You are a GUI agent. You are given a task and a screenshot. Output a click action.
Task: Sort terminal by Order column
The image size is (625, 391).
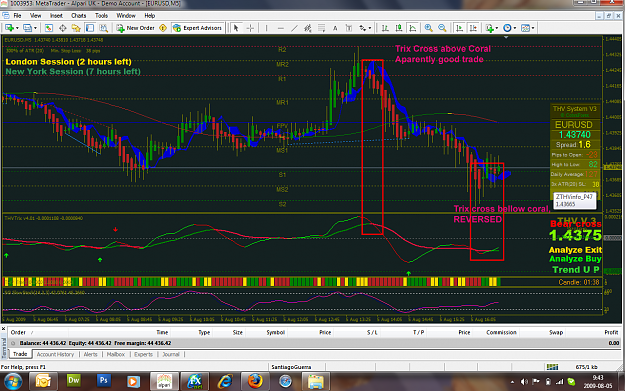(x=18, y=332)
